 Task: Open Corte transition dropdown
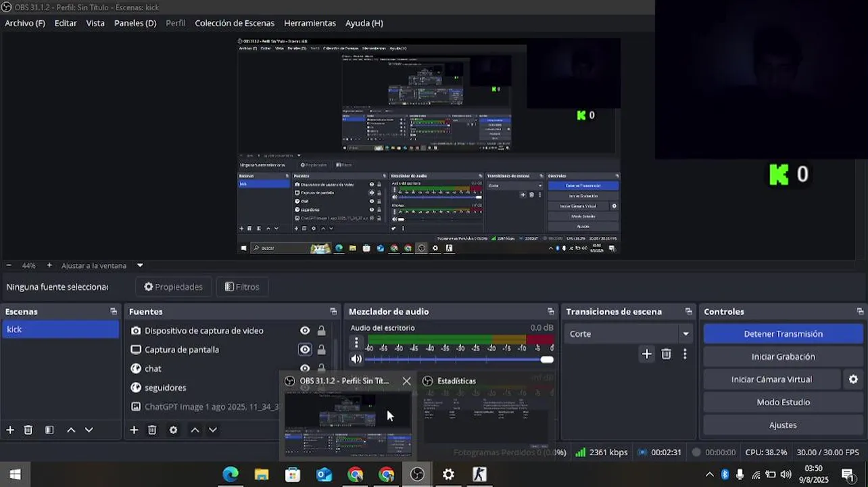[628, 333]
